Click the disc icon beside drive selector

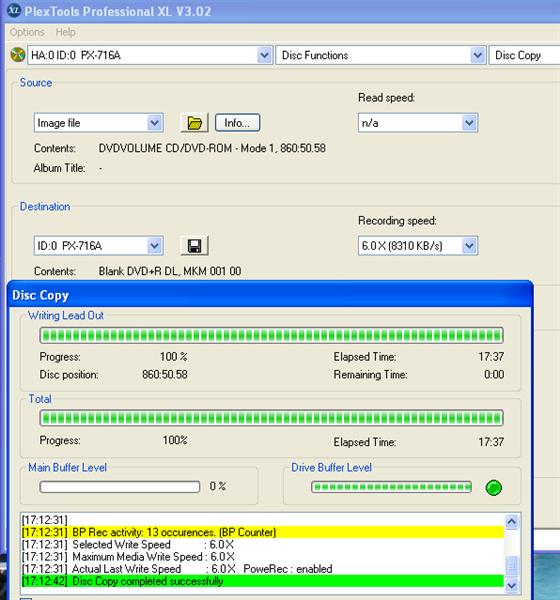click(18, 55)
